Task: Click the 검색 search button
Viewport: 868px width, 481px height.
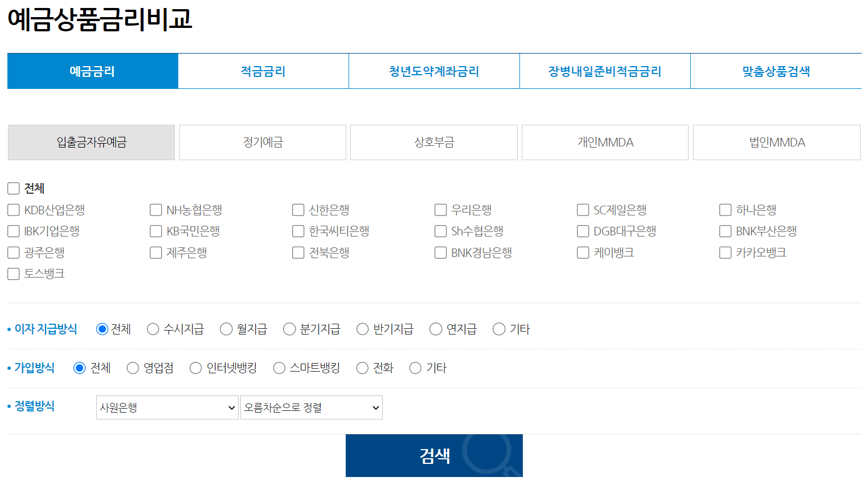Action: (434, 455)
